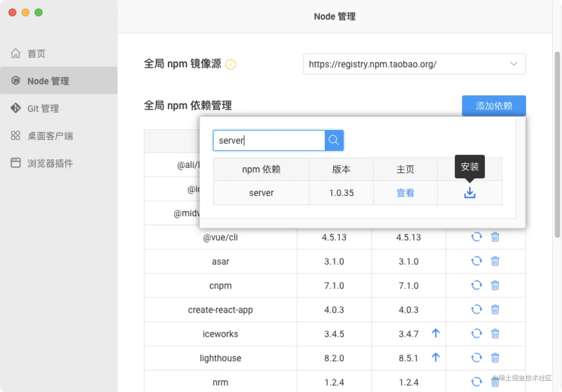
Task: Click the Git diamond icon in sidebar
Action: pyautogui.click(x=16, y=108)
